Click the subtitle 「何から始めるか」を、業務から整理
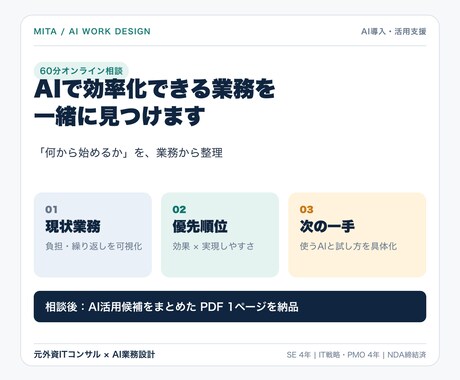This screenshot has height=380, width=460. [130, 153]
